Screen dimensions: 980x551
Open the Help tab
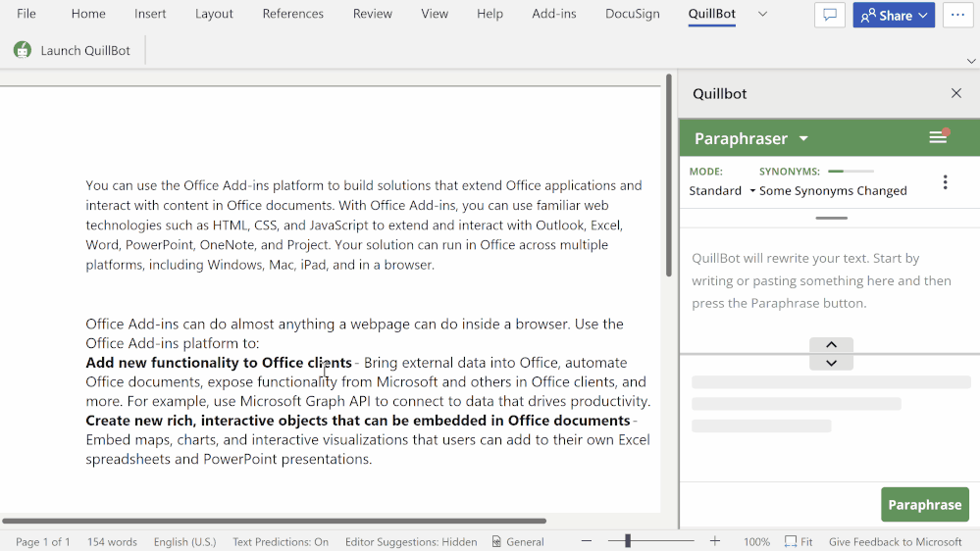click(490, 14)
